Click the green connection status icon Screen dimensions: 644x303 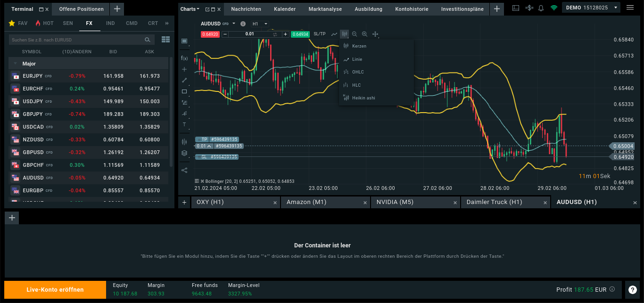coord(554,8)
